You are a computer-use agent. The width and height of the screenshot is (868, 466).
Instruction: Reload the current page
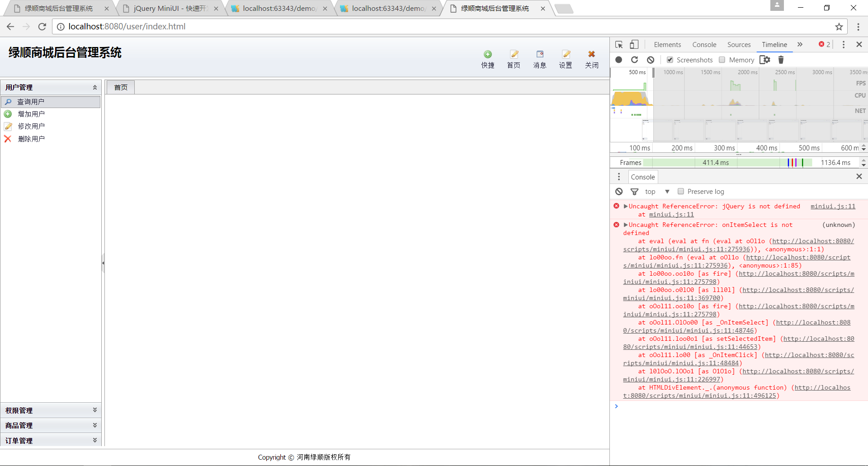point(42,27)
